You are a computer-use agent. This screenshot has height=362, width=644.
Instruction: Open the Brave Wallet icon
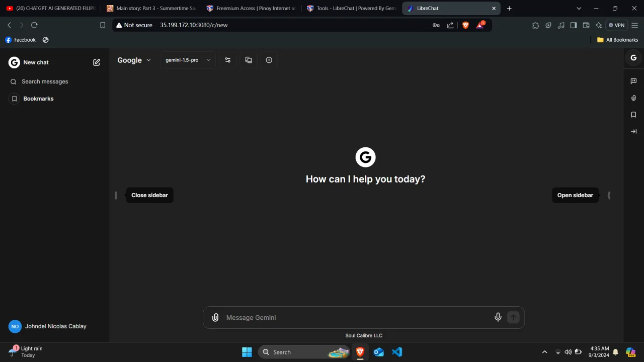point(586,25)
